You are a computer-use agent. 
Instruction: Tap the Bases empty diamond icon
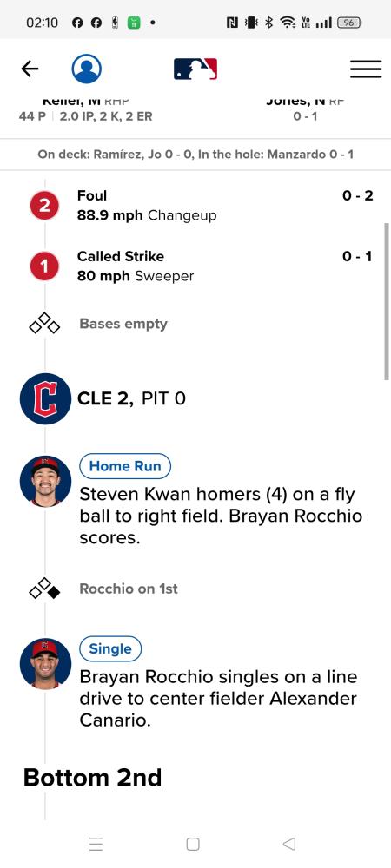click(44, 324)
